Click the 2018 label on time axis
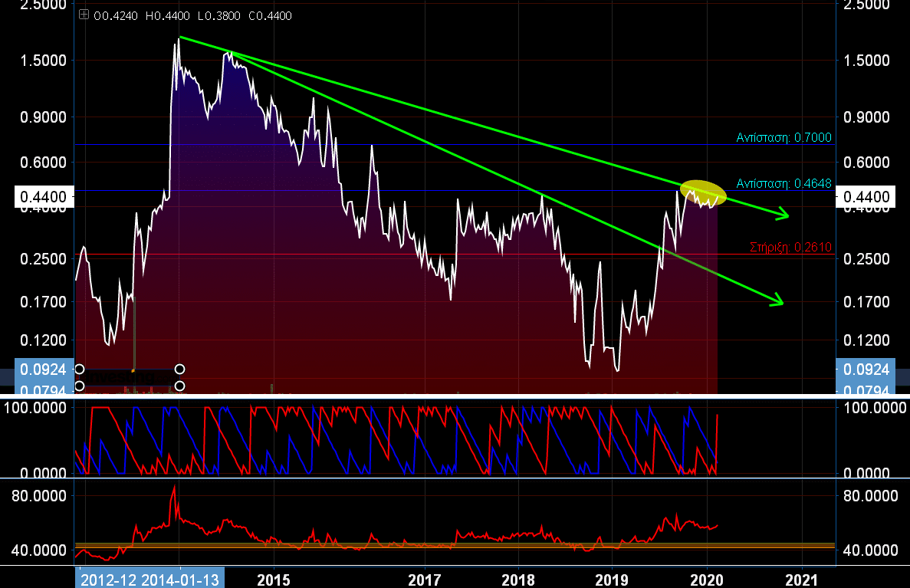 coord(518,579)
